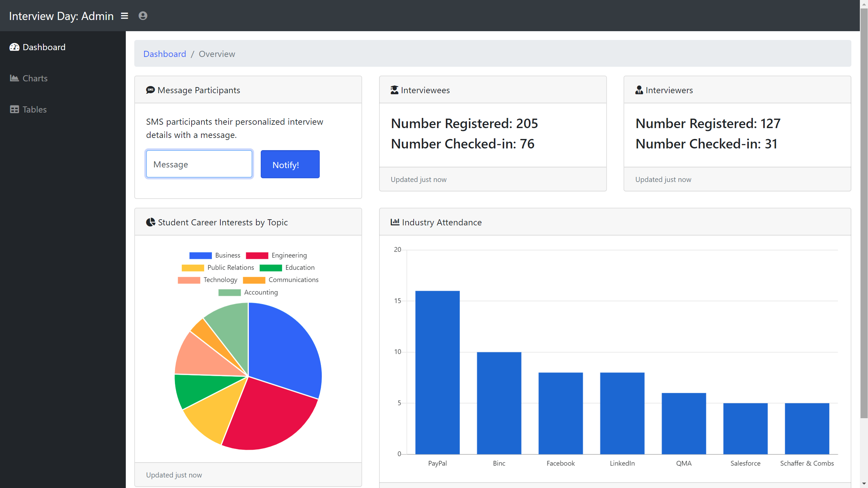Toggle the hamburger sidebar menu icon

click(124, 16)
